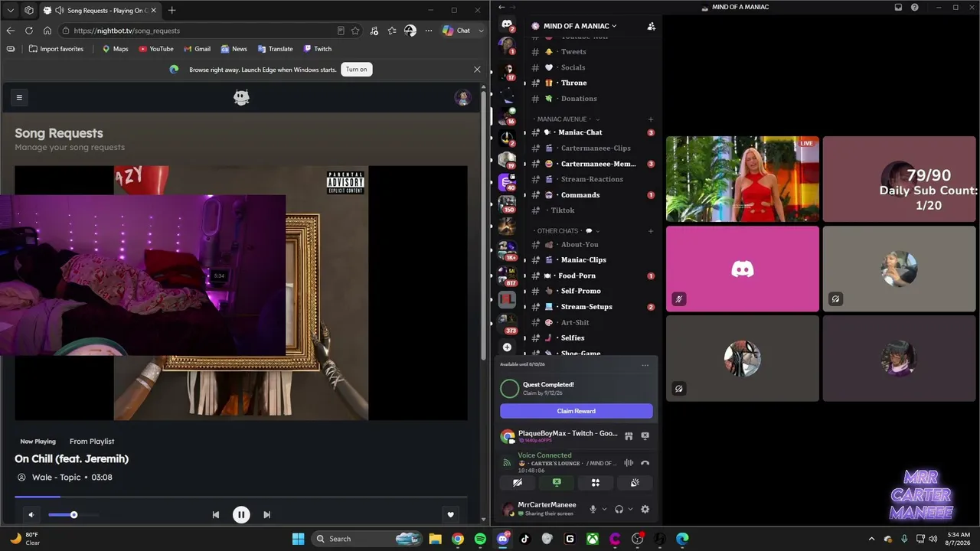980x551 pixels.
Task: Open a new Edge tab
Action: pos(171,11)
